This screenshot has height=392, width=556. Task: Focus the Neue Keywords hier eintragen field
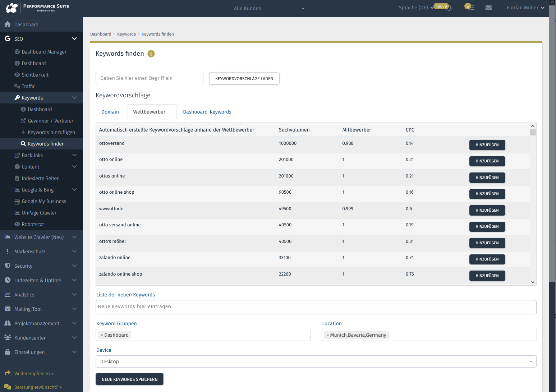coord(316,307)
